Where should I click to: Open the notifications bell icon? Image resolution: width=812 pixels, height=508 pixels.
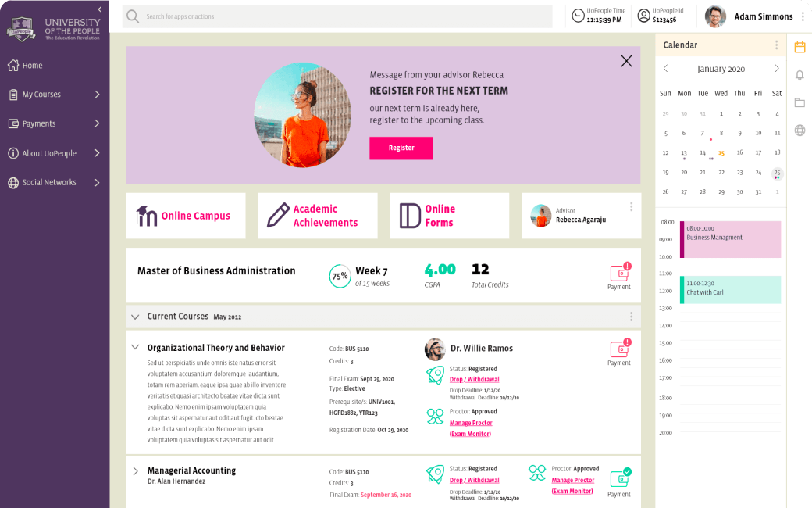[x=800, y=75]
